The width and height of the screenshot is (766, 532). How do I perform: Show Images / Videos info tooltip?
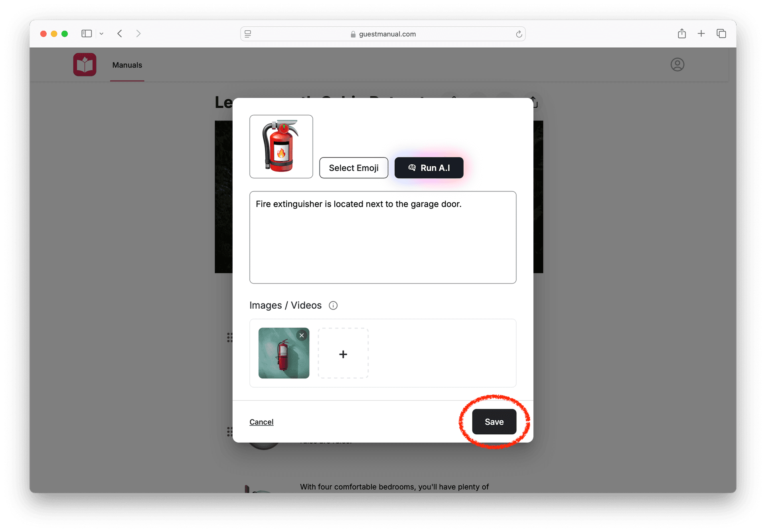pyautogui.click(x=333, y=305)
